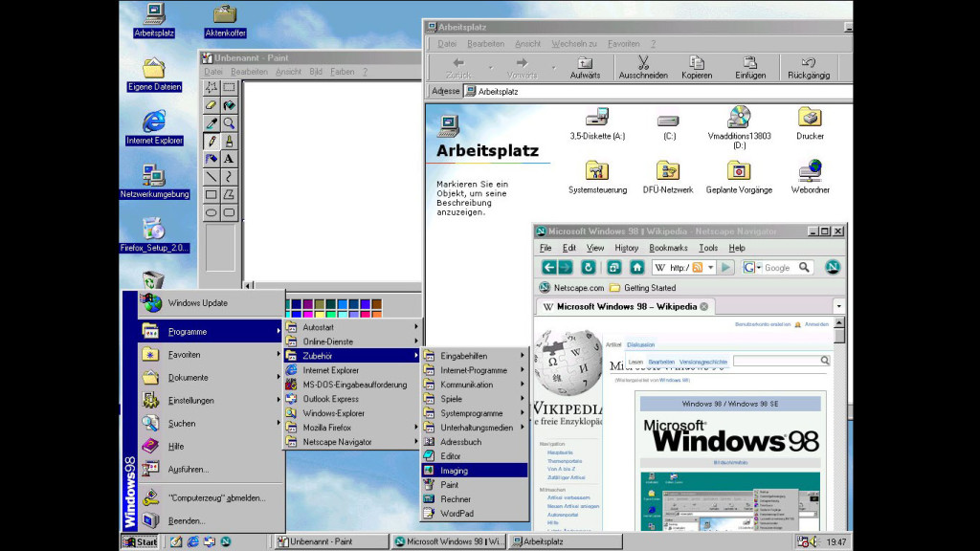Viewport: 980px width, 551px height.
Task: Open dropdown arrow next to Zurück
Action: pos(491,68)
